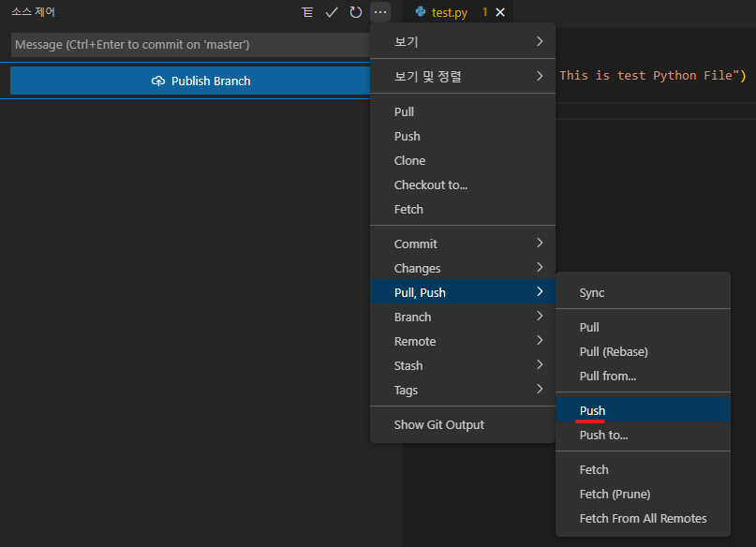Expand the 보기 및 정렬 submenu

[x=463, y=76]
